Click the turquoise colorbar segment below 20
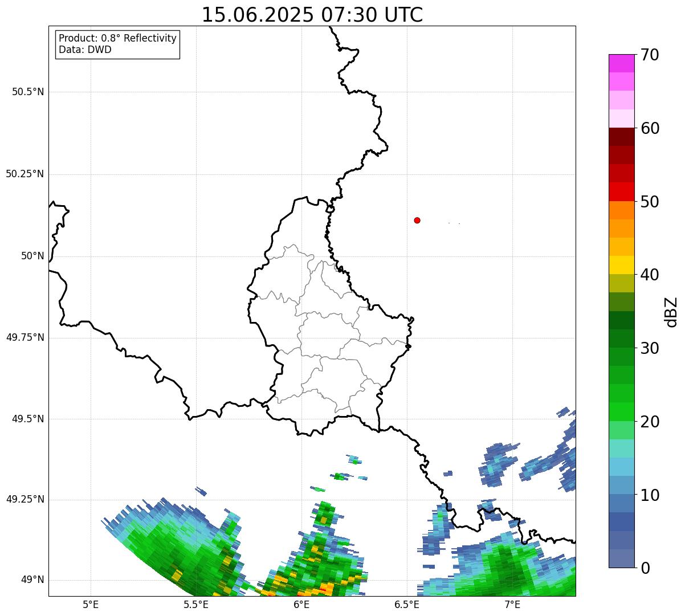The width and height of the screenshot is (685, 616). coord(621,448)
